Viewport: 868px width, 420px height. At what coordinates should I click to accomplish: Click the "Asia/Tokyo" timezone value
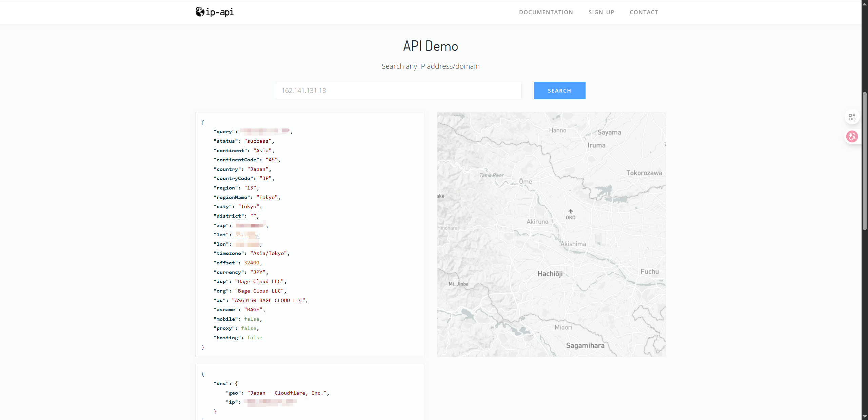(x=269, y=253)
